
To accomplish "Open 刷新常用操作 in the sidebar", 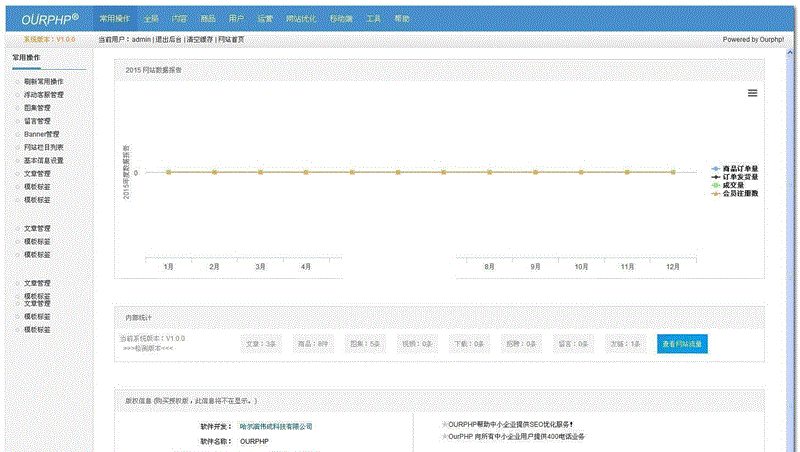I will tap(43, 81).
